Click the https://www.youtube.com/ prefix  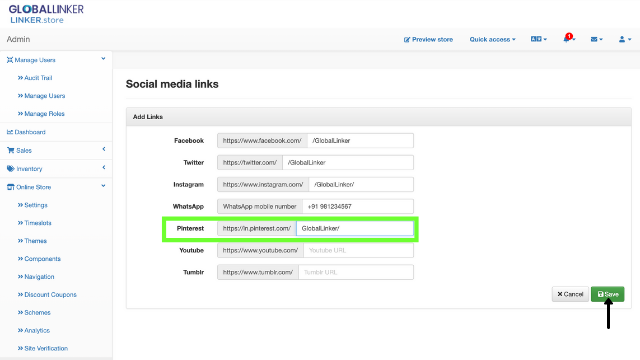click(260, 250)
